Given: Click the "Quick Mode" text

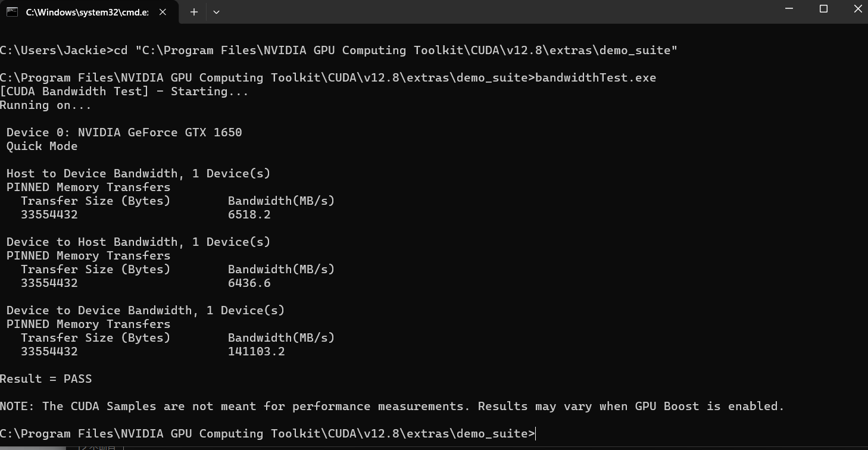Looking at the screenshot, I should pyautogui.click(x=42, y=146).
